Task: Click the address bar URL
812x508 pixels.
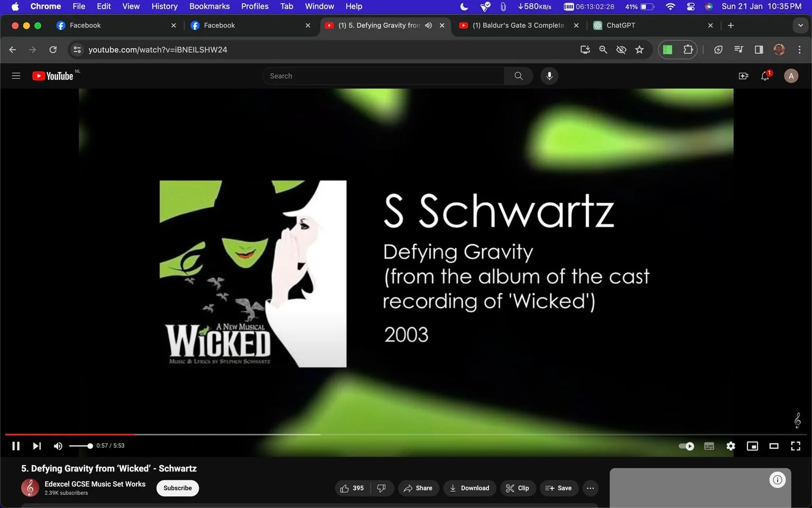Action: [158, 49]
